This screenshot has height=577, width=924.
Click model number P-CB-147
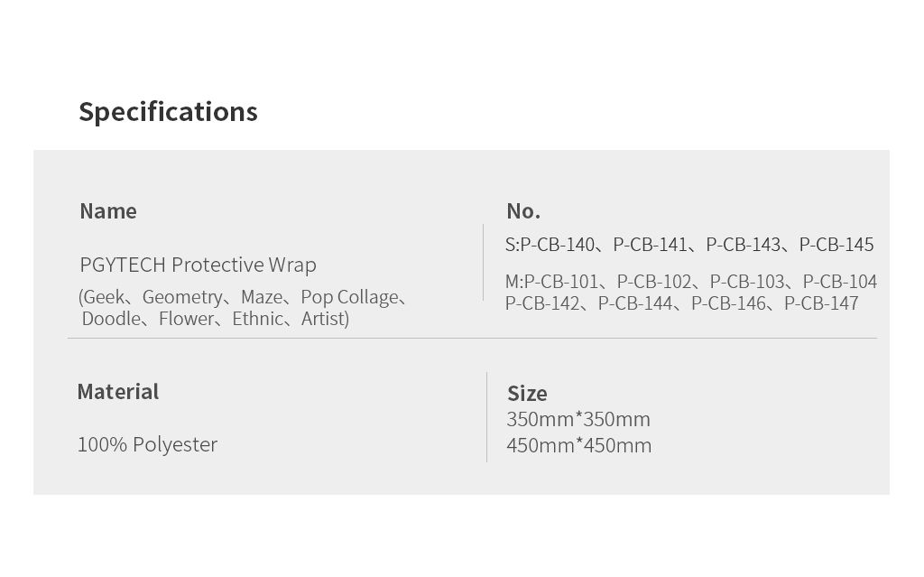[x=821, y=303]
